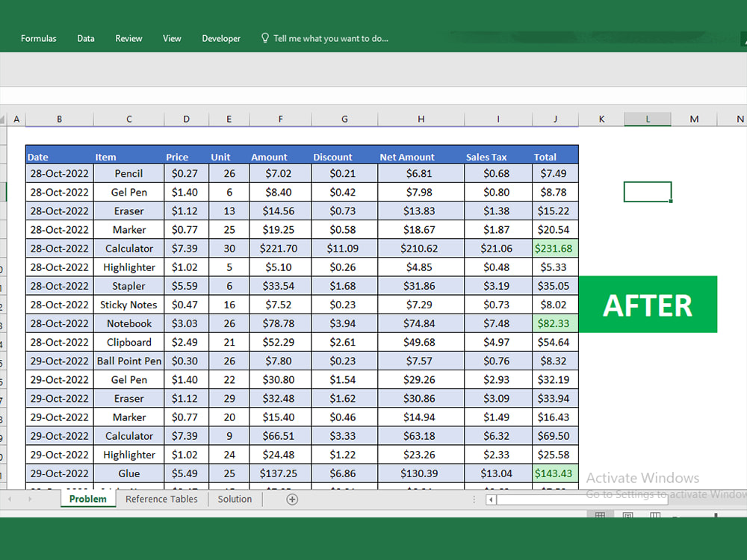
Task: Select the $137.25 amount cell
Action: click(x=280, y=473)
